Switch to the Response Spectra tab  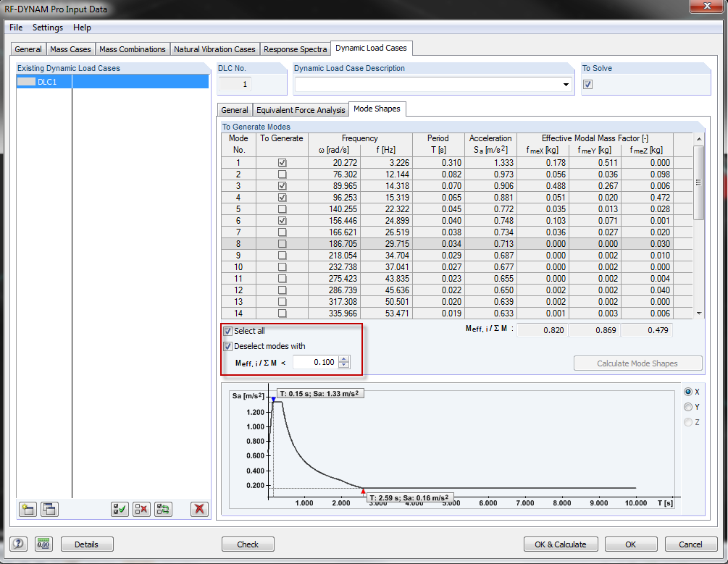295,49
